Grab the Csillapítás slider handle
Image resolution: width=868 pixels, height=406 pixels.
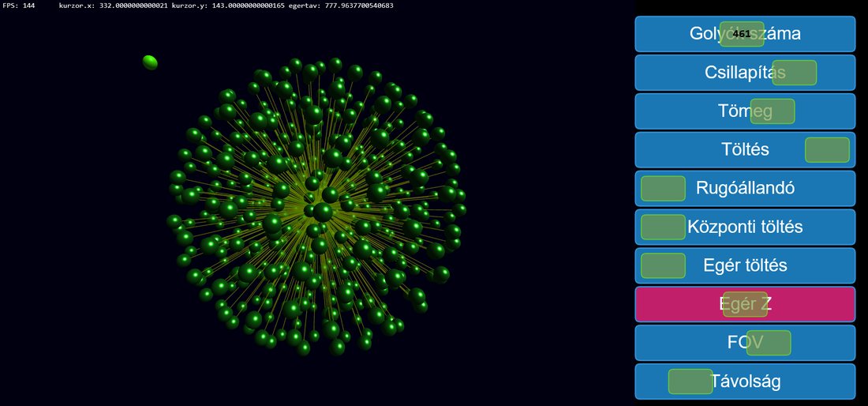[x=794, y=73]
